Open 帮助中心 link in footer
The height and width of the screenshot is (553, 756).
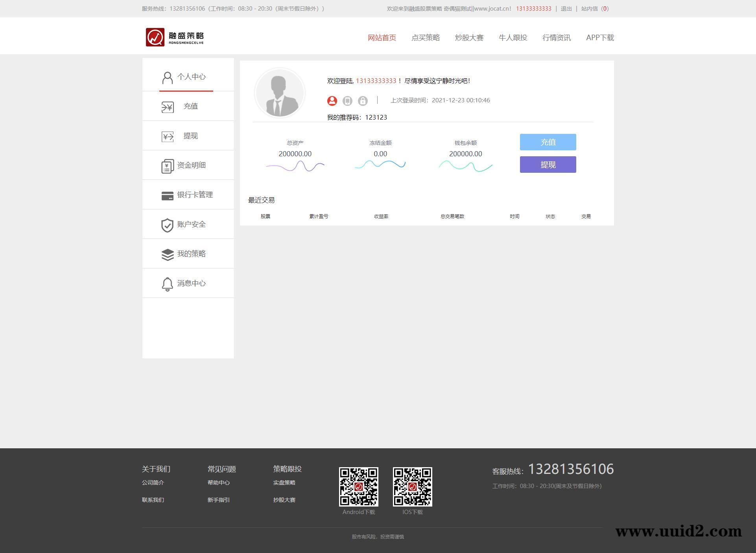pos(219,483)
